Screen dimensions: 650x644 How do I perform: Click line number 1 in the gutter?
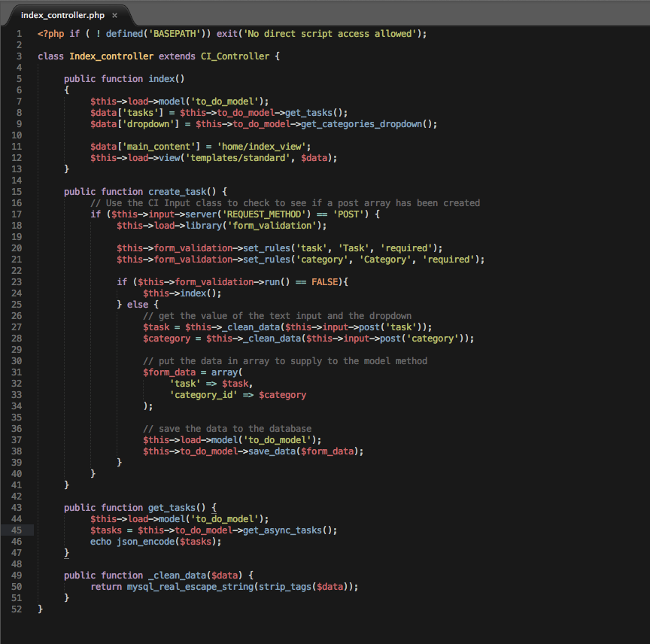click(19, 34)
